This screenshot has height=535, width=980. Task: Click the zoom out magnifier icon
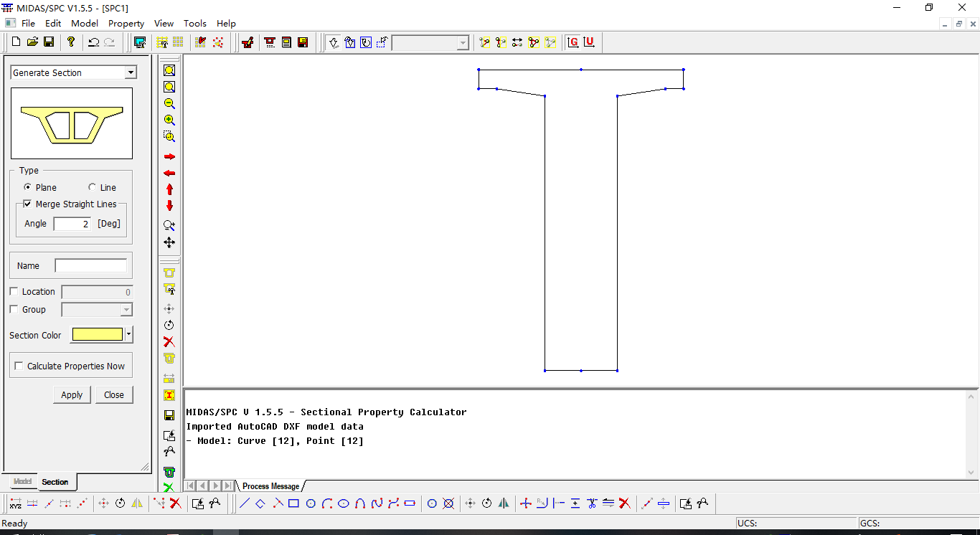pos(169,104)
